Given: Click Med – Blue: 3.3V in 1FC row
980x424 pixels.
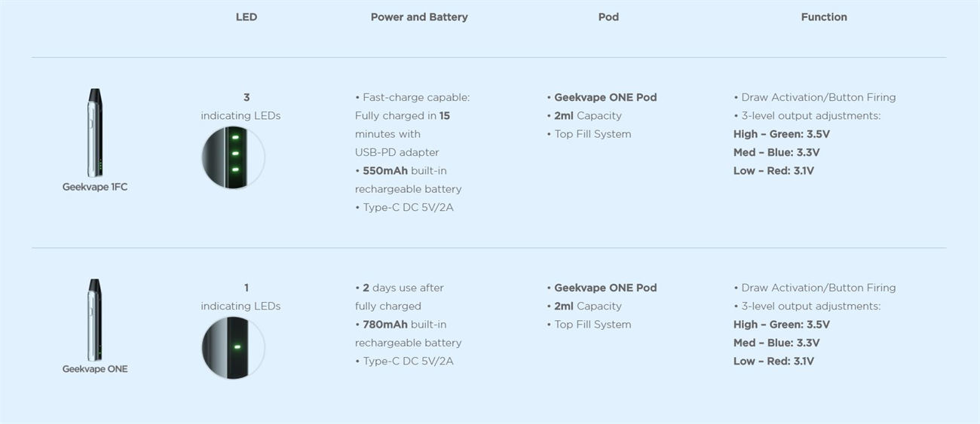Looking at the screenshot, I should tap(776, 152).
